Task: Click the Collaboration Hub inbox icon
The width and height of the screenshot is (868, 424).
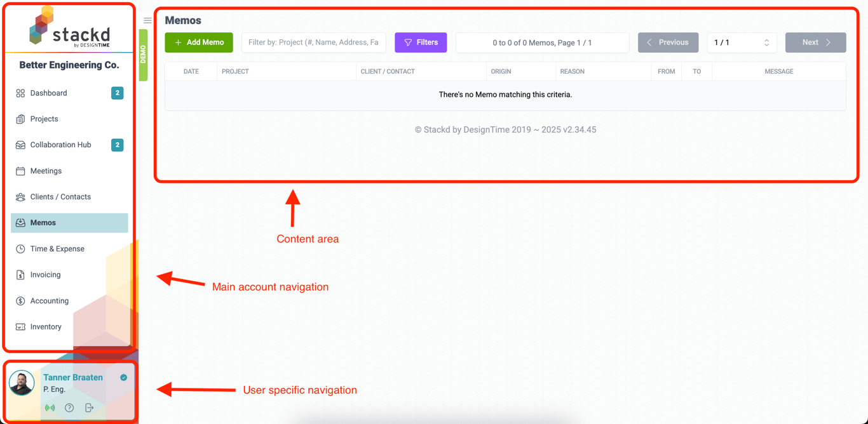Action: 20,145
